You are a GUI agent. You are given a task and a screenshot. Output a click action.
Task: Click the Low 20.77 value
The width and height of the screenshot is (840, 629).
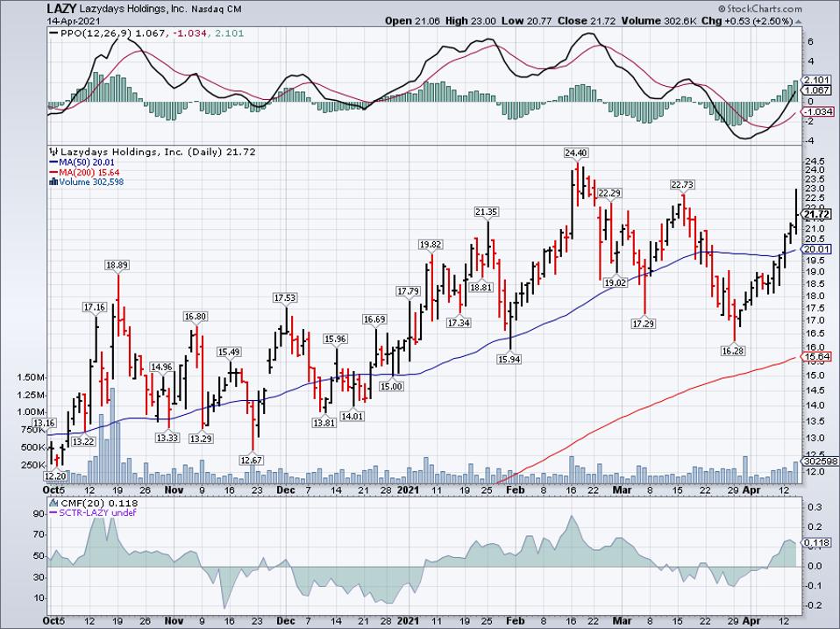(x=527, y=21)
